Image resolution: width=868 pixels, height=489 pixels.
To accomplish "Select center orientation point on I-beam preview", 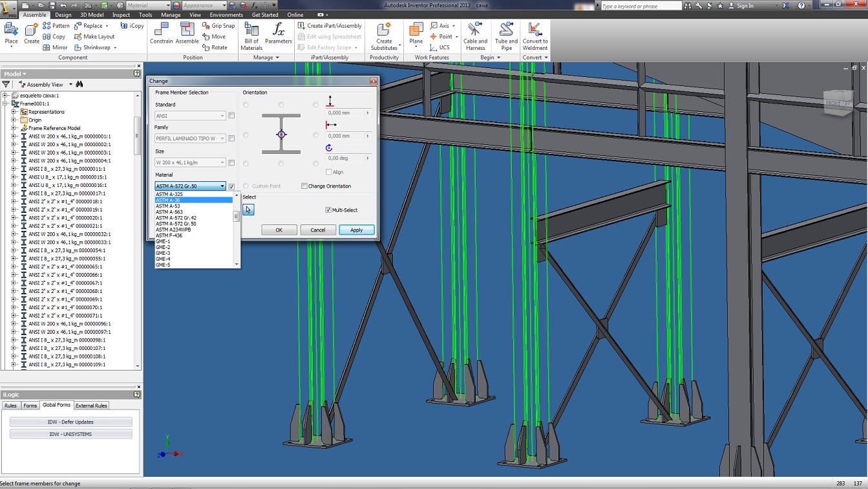I will pos(281,135).
